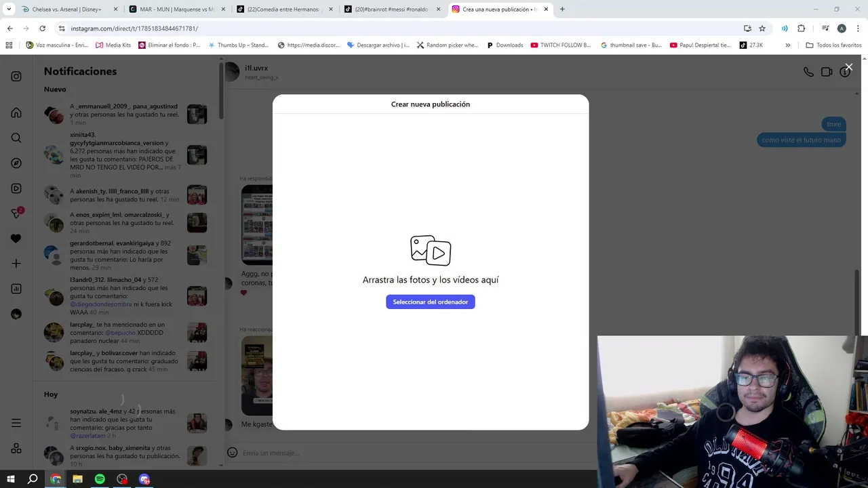Viewport: 868px width, 488px height.
Task: Click the 'tmre' message bubble
Action: (x=833, y=124)
